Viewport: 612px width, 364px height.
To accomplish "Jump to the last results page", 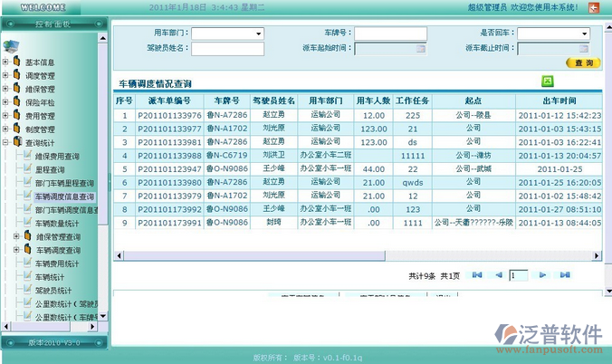I will [563, 274].
